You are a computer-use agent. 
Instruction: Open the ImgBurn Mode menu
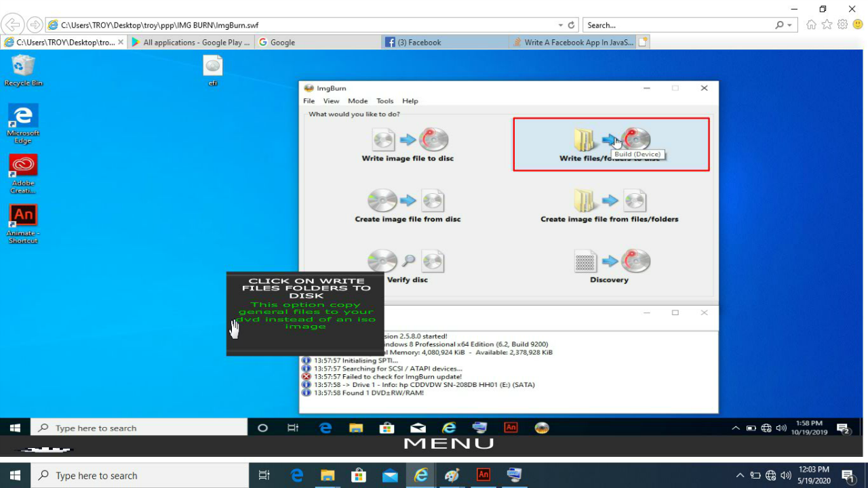coord(358,101)
